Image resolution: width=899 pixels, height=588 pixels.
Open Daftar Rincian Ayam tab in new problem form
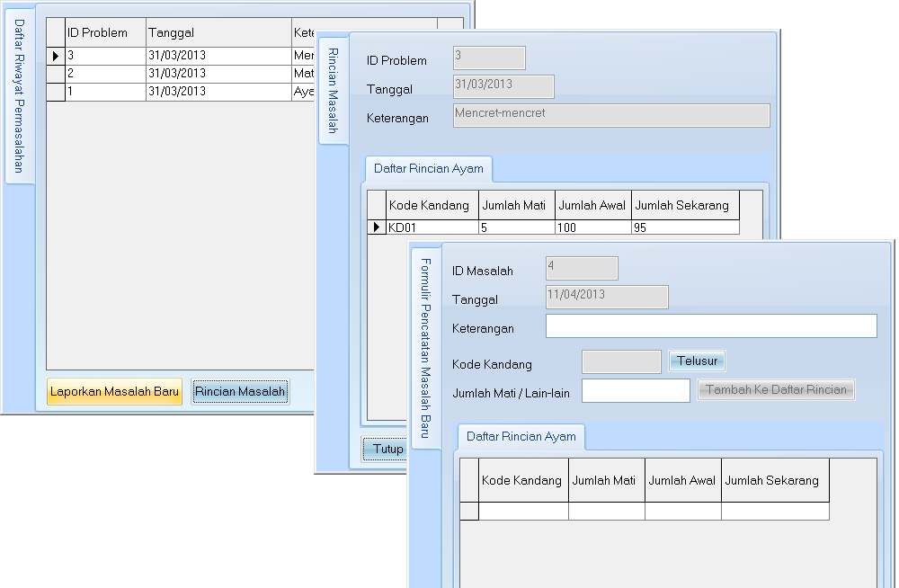(x=521, y=437)
